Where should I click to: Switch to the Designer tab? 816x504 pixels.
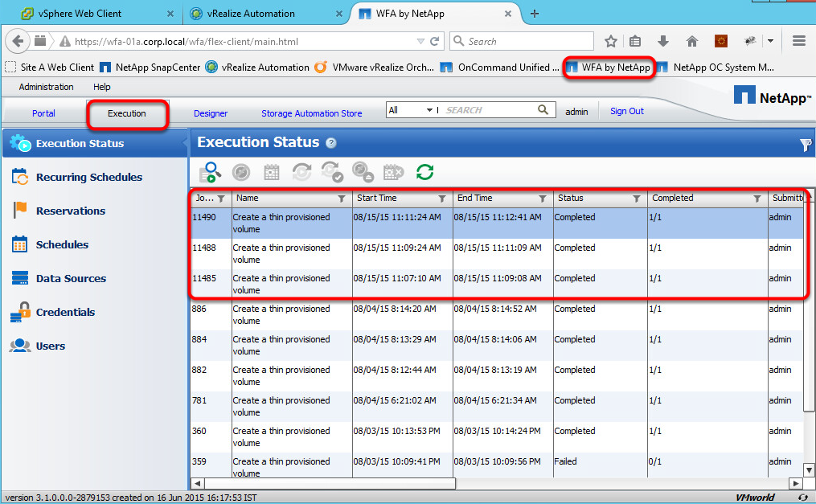tap(211, 113)
